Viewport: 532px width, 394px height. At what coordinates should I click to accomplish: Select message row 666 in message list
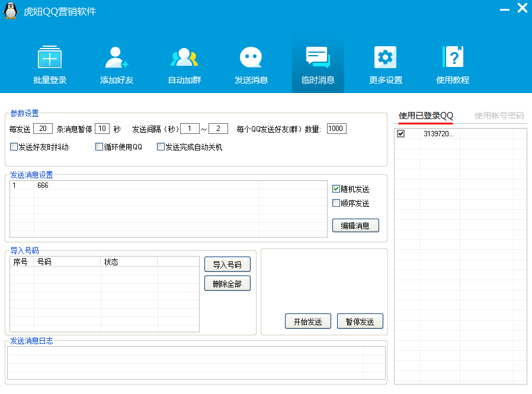click(x=168, y=185)
